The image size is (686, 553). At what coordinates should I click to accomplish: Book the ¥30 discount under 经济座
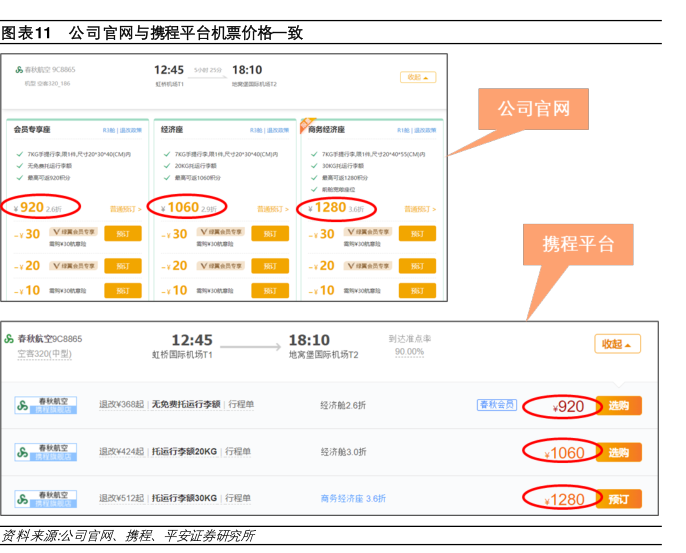[x=269, y=234]
